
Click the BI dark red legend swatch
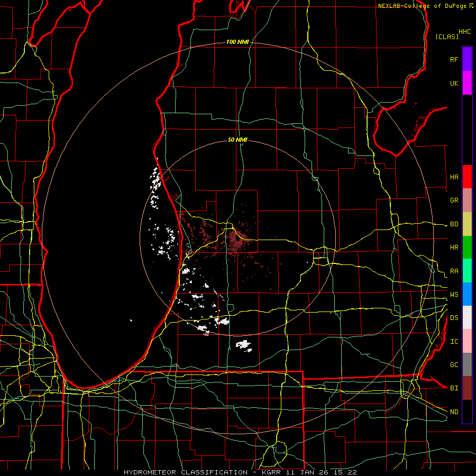pos(467,388)
